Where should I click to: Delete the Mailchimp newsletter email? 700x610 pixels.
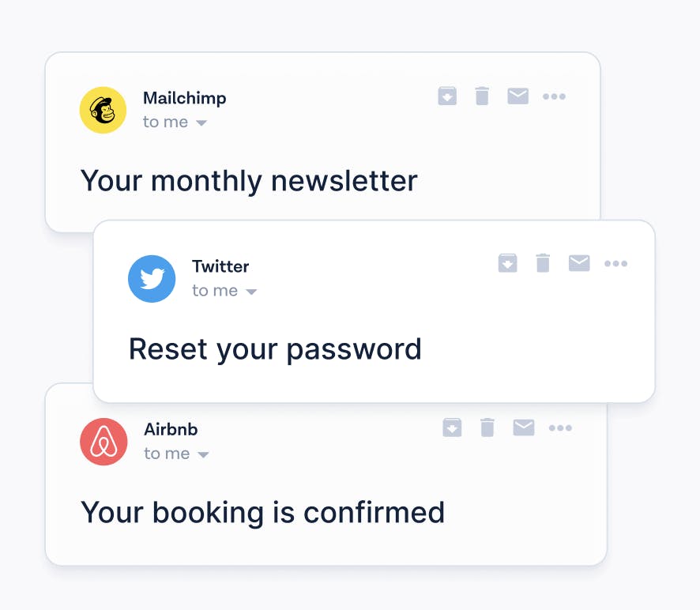[x=482, y=96]
